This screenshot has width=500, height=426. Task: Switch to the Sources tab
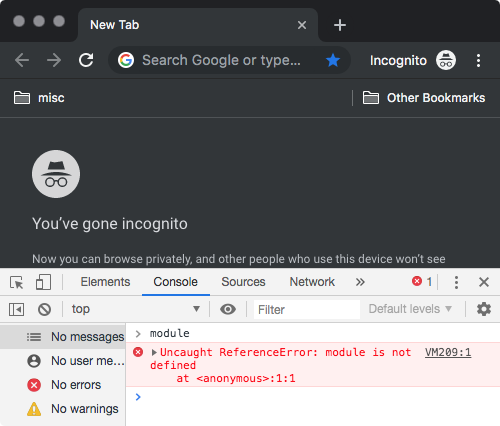(x=243, y=282)
